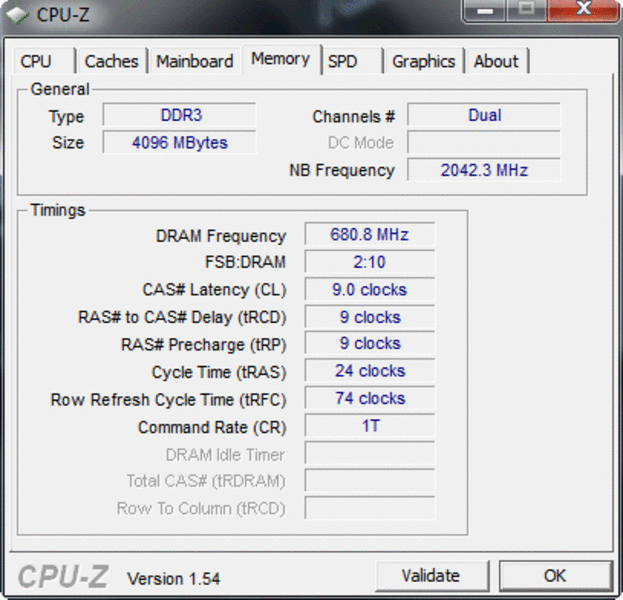Click the Dual channels field

pyautogui.click(x=484, y=115)
